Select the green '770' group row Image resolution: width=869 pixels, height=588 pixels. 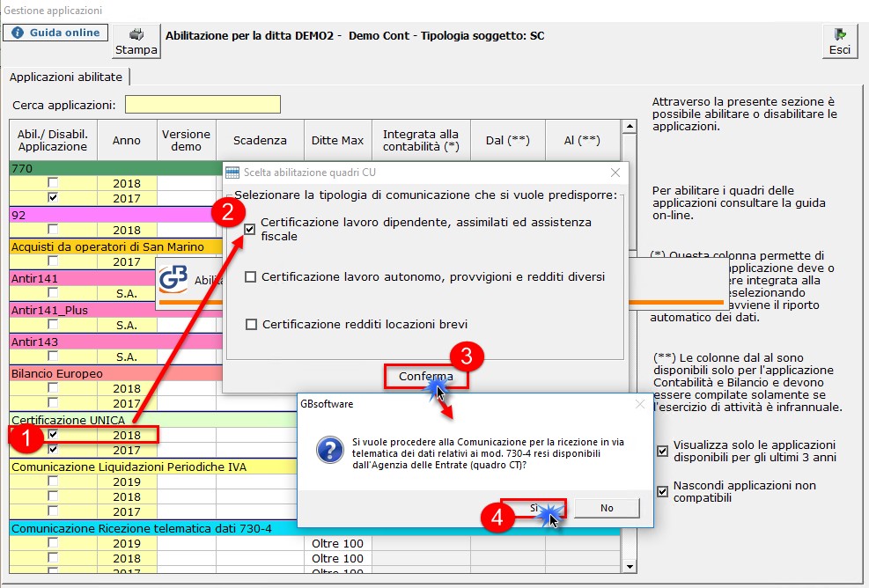coord(116,168)
